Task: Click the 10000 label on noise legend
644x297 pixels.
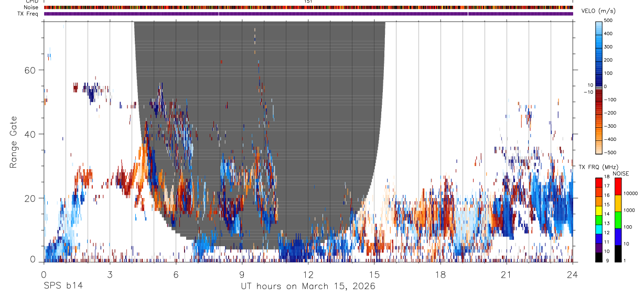Action: pos(630,193)
